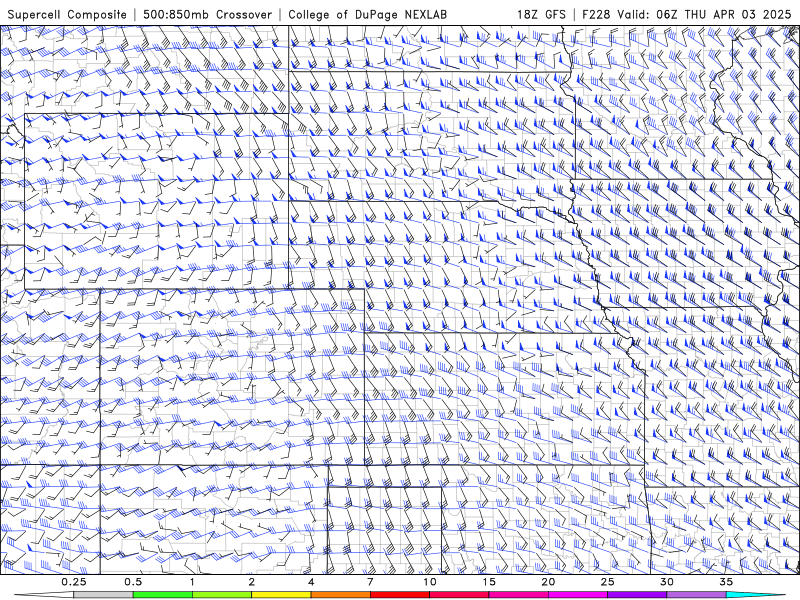Click the 0.25 colorbar label
Image resolution: width=800 pixels, height=600 pixels.
point(74,582)
